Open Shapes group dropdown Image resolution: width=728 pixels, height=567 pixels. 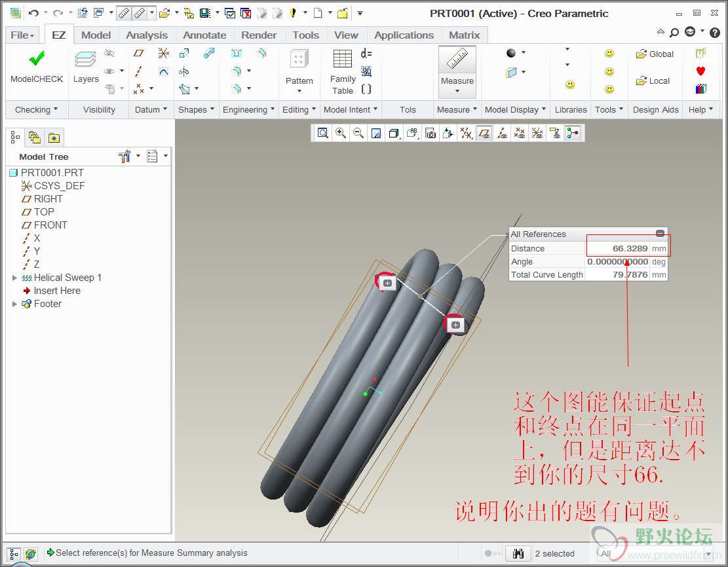(196, 109)
